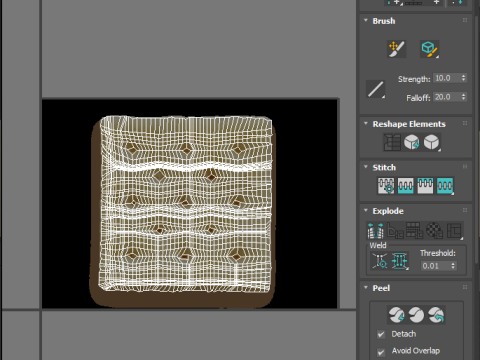Click the third Stitch icon (source)

pyautogui.click(x=425, y=186)
